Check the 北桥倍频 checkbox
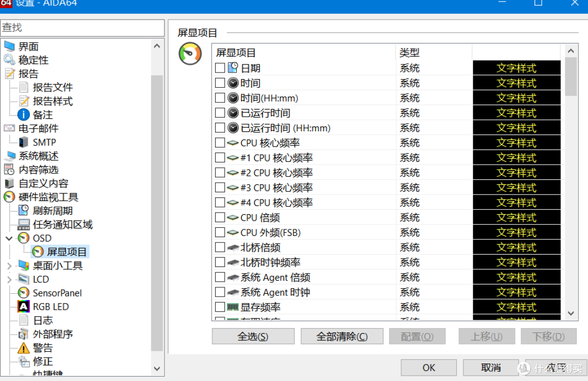This screenshot has height=381, width=588. tap(220, 247)
